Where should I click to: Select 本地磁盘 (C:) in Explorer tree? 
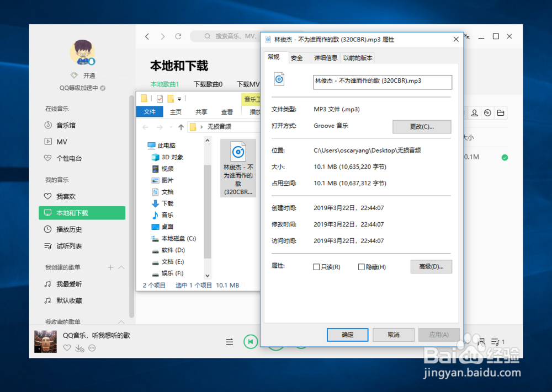tap(173, 238)
